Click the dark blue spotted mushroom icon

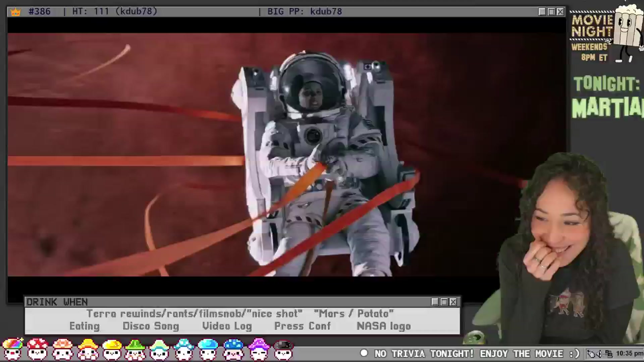(x=233, y=350)
